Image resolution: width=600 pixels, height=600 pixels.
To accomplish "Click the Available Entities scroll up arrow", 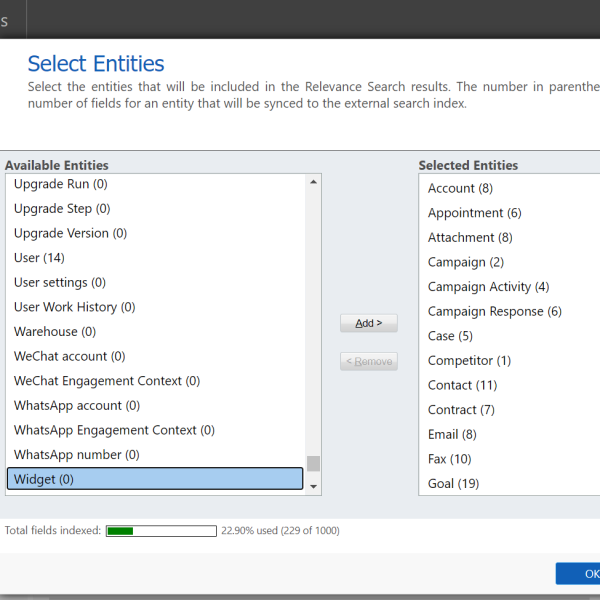I will click(313, 182).
